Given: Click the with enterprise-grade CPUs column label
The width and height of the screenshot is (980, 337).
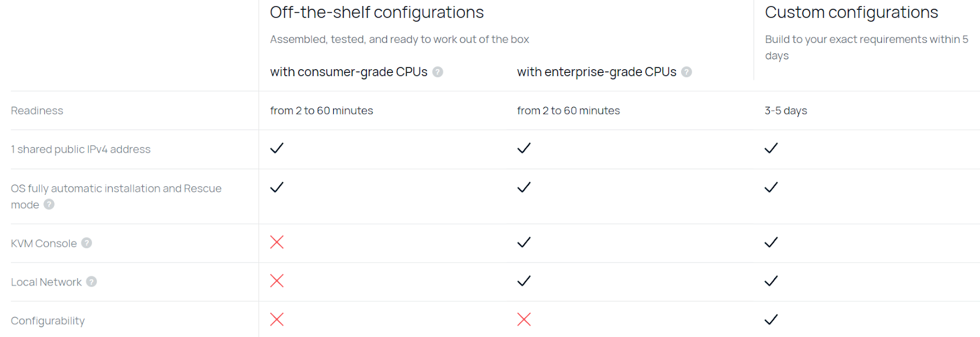Looking at the screenshot, I should (x=597, y=72).
